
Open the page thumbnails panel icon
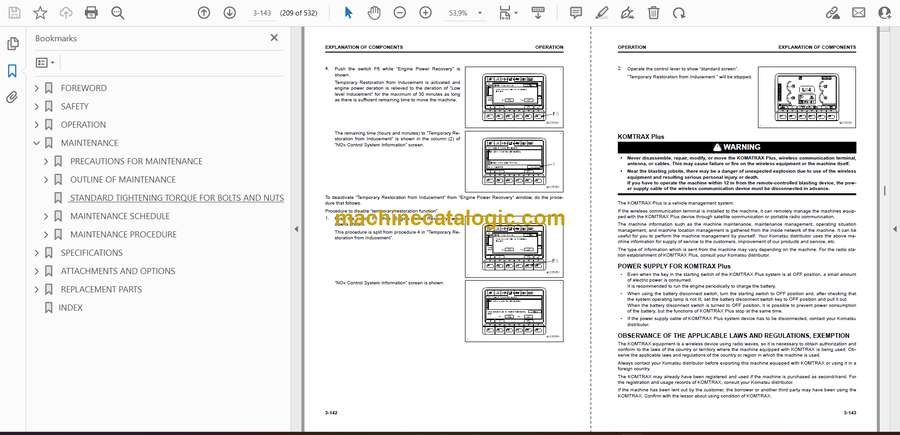click(x=12, y=44)
